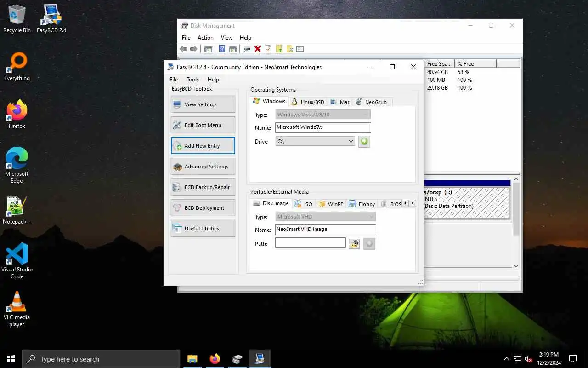Open Disk Management File menu
Viewport: 588px width, 368px height.
pos(186,38)
